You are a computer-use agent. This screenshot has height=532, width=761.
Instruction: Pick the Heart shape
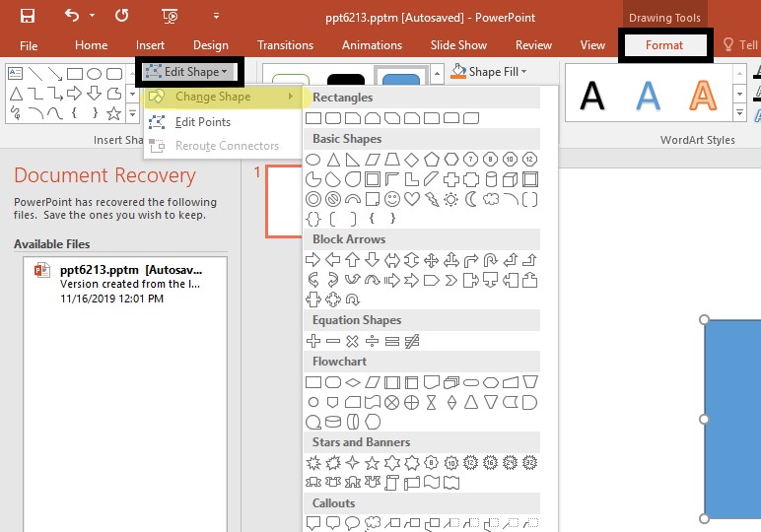(x=412, y=199)
